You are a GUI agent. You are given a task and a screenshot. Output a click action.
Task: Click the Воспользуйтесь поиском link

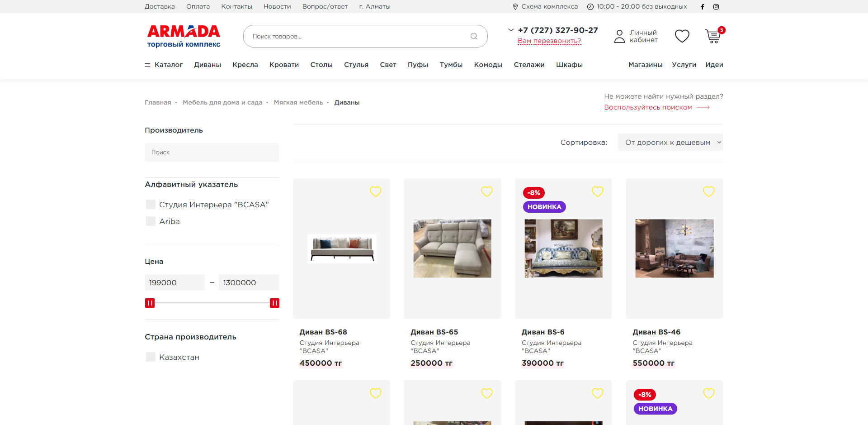648,107
